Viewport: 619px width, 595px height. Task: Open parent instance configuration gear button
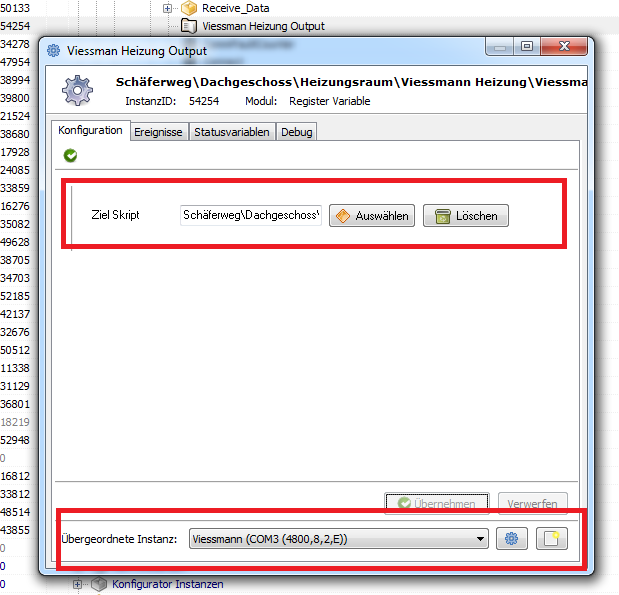[x=512, y=539]
